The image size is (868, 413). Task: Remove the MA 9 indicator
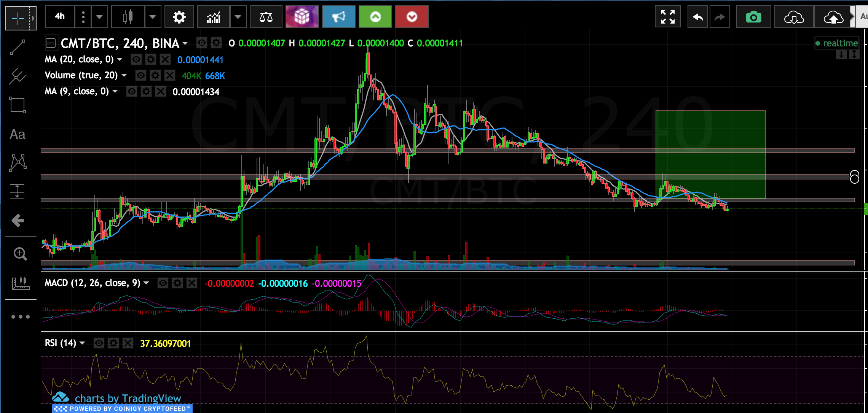[x=161, y=91]
